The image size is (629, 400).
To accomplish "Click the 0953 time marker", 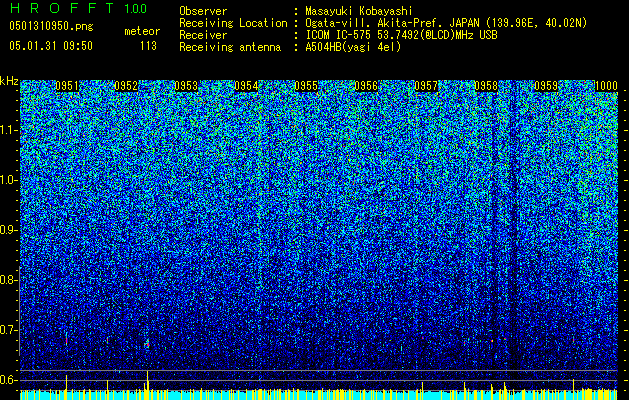I will (186, 86).
